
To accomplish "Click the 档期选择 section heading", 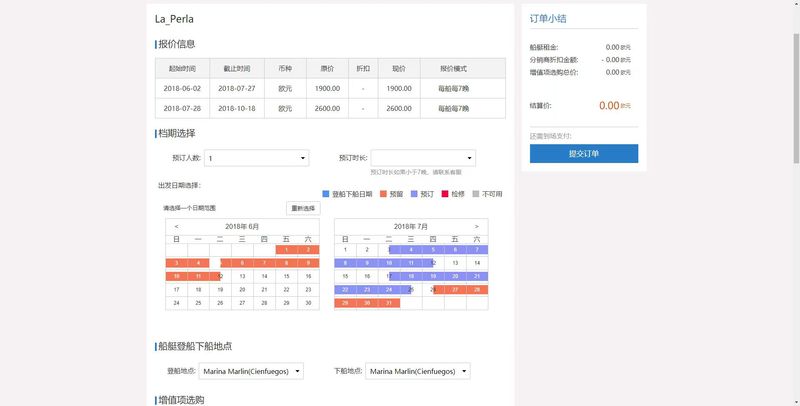I will pos(177,134).
